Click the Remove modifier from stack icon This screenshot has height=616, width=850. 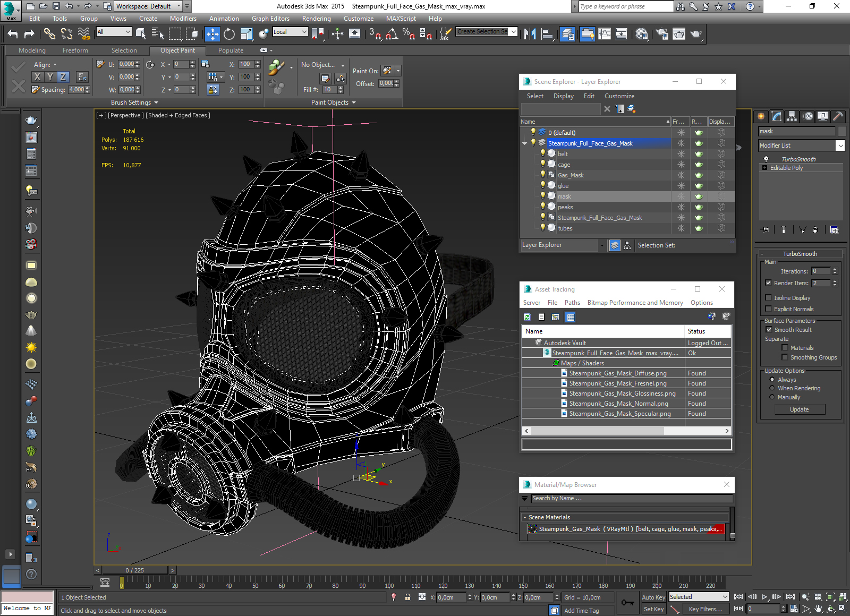pos(815,229)
